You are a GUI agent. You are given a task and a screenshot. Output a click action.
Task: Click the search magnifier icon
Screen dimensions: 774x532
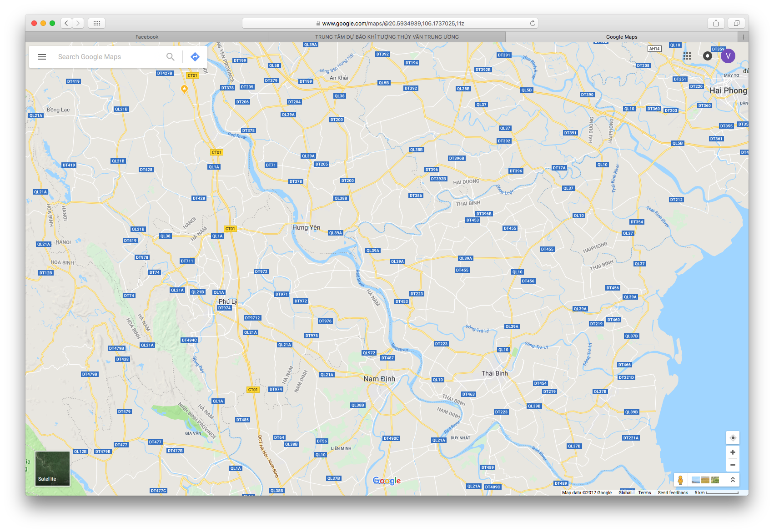tap(171, 57)
